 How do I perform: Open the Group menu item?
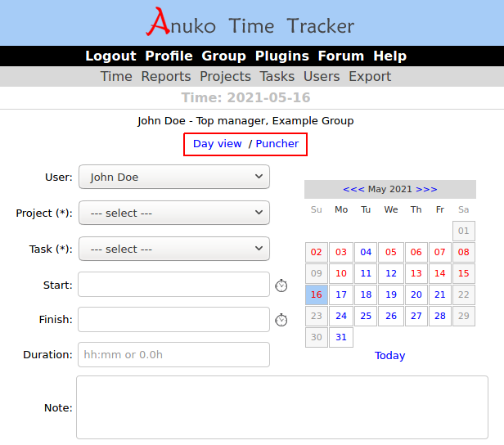click(223, 56)
